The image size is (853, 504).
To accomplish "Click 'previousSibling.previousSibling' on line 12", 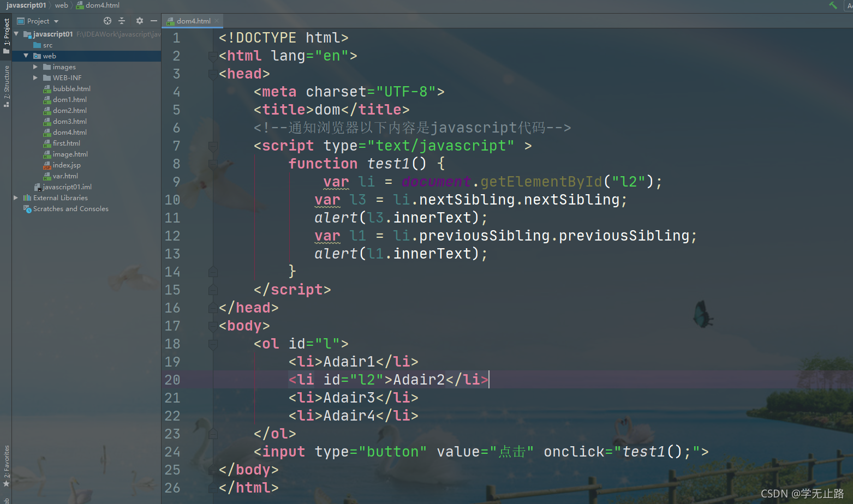I will pos(554,236).
